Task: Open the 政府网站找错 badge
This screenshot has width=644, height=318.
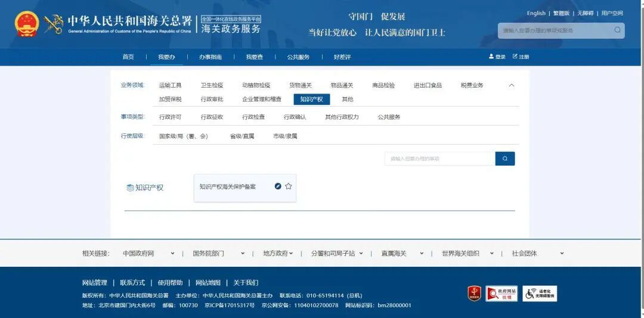Action: pyautogui.click(x=501, y=294)
